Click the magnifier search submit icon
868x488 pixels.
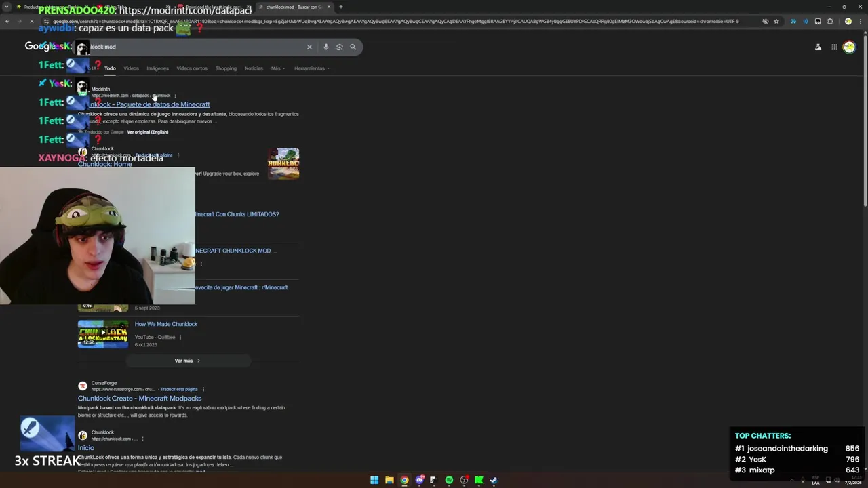[x=353, y=47]
